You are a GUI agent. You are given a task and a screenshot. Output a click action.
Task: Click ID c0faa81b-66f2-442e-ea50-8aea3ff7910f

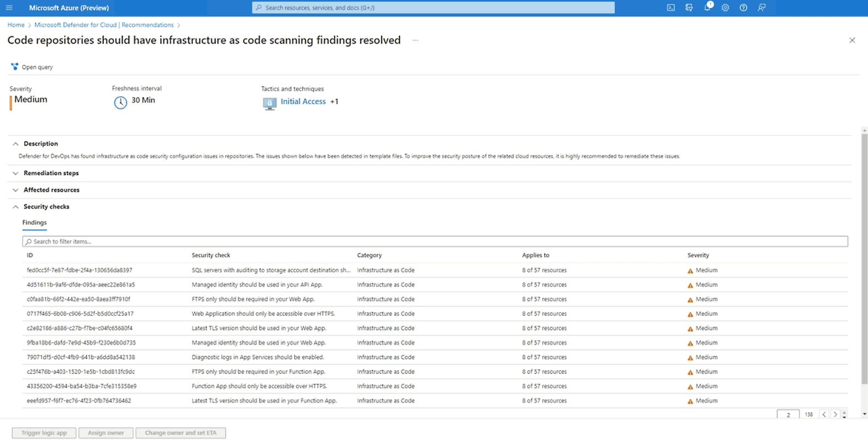78,299
